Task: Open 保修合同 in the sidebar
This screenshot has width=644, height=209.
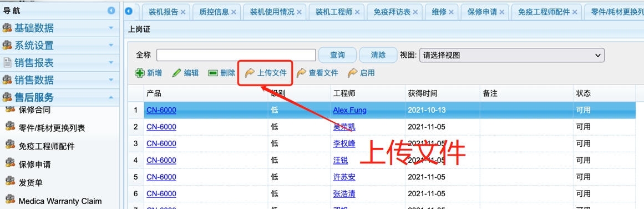Action: tap(34, 110)
